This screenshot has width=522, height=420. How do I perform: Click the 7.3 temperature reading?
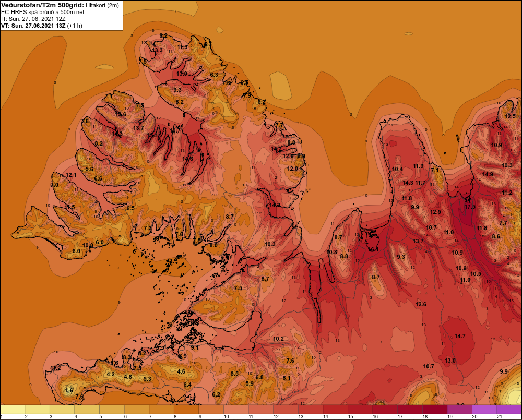(148, 228)
